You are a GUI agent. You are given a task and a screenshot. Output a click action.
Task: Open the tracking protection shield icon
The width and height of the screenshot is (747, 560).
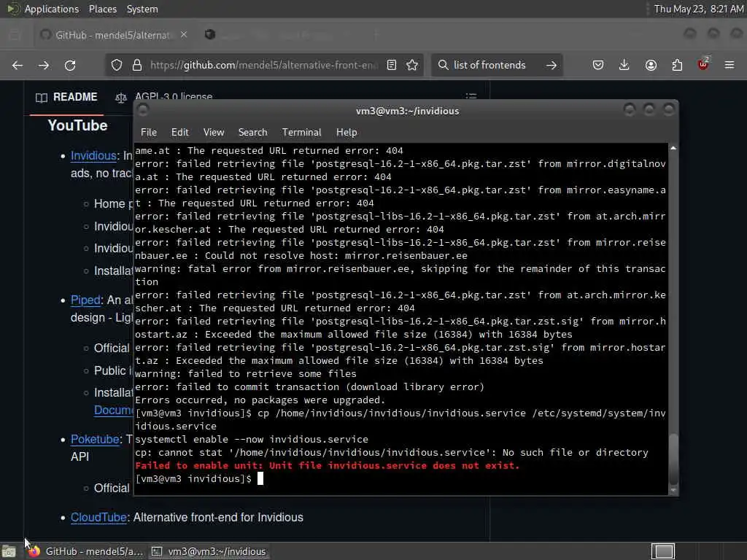[117, 65]
